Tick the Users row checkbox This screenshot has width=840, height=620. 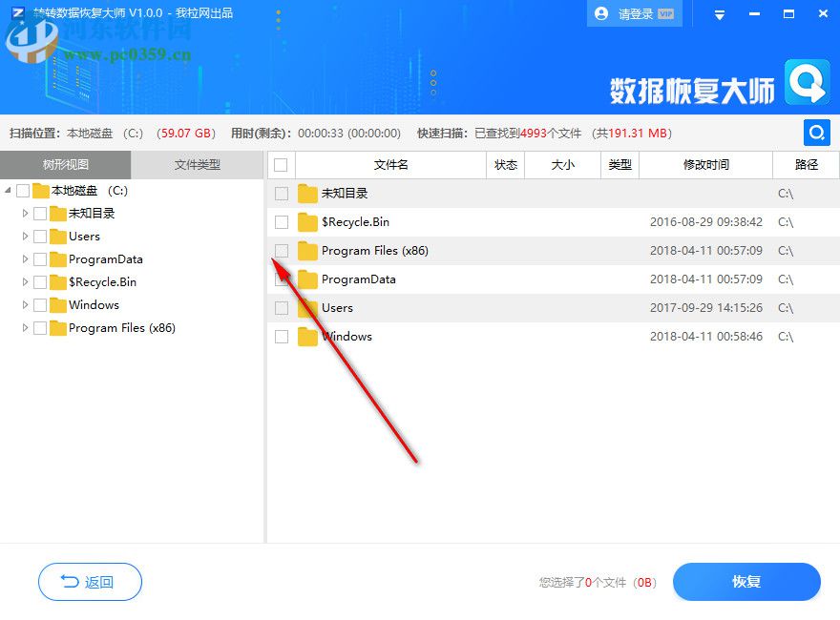(281, 307)
